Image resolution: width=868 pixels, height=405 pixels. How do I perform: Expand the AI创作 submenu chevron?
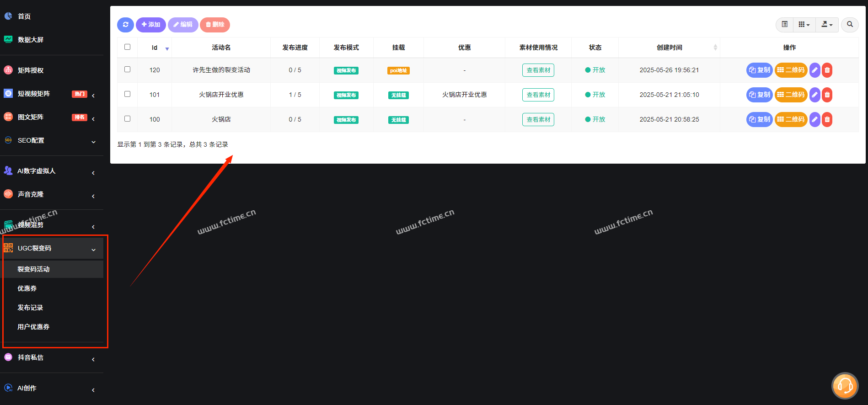pyautogui.click(x=93, y=390)
